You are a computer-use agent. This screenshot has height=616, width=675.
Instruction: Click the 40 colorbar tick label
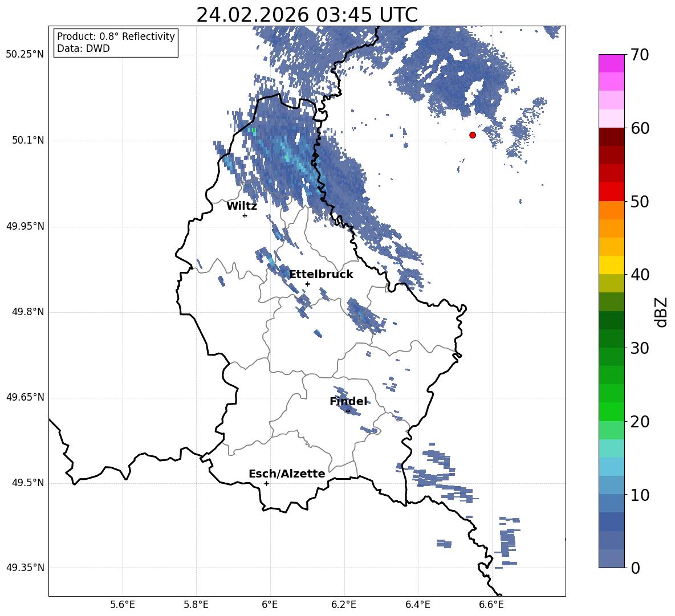[640, 275]
